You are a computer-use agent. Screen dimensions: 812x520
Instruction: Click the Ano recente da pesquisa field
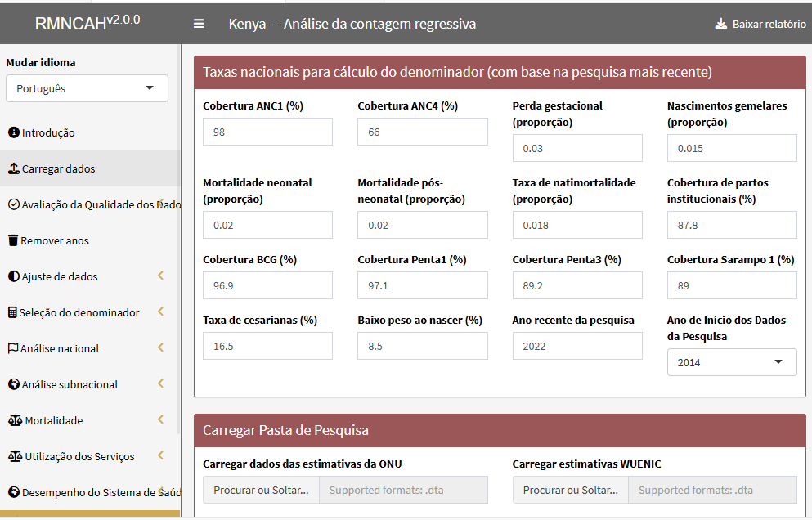tap(577, 346)
